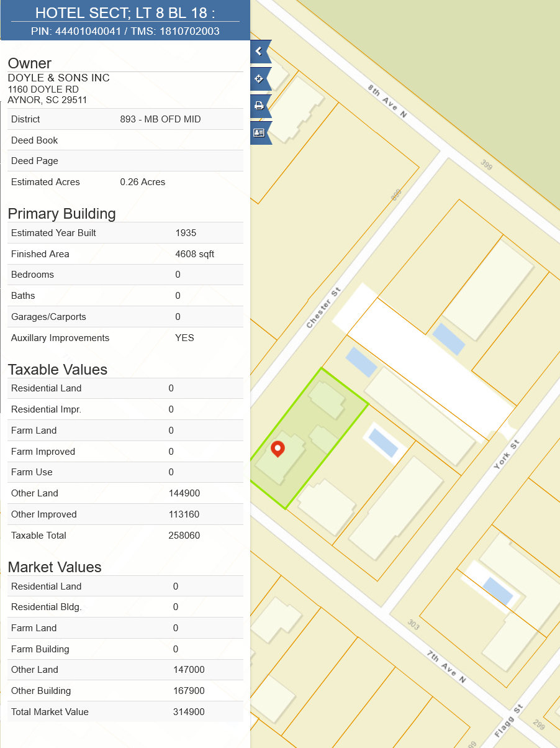Collapse the parcel info panel arrow

pyautogui.click(x=260, y=52)
